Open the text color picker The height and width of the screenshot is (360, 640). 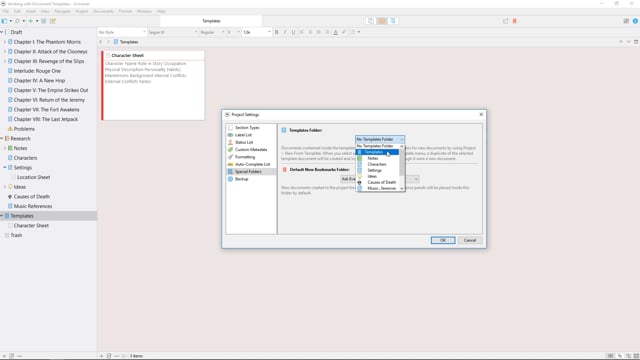pyautogui.click(x=336, y=32)
